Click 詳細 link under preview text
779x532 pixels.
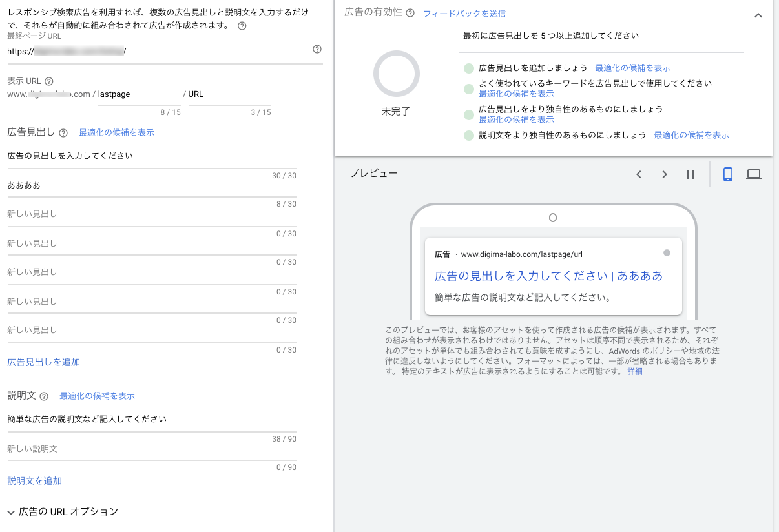[x=635, y=372]
